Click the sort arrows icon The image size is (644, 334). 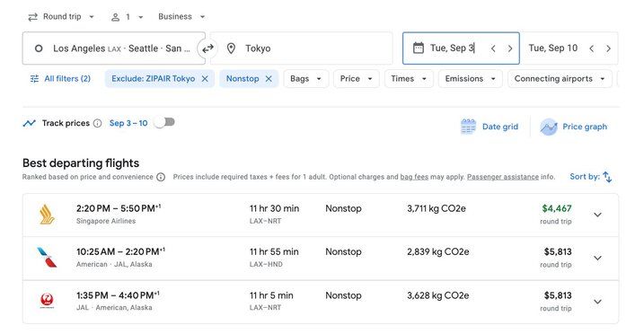pyautogui.click(x=607, y=177)
